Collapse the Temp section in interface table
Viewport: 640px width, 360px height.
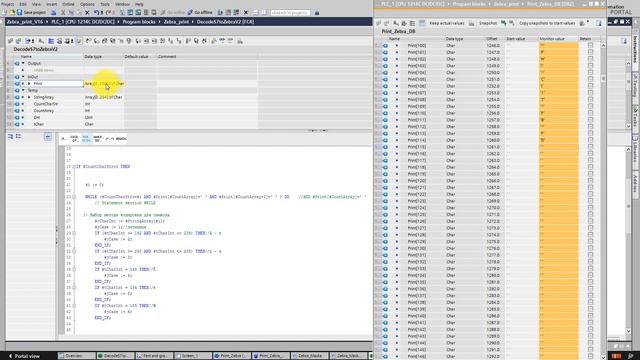pos(23,90)
